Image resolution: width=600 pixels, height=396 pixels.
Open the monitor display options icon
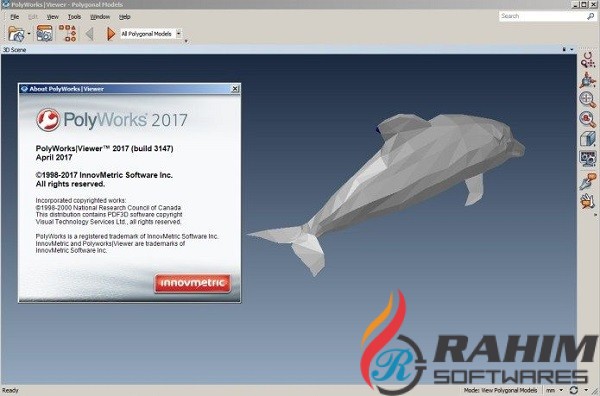pos(588,158)
